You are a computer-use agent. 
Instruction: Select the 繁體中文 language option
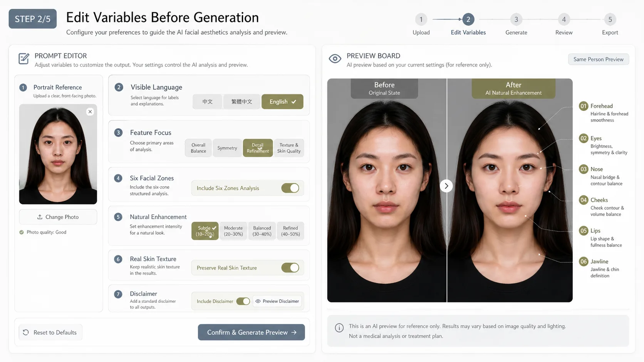point(241,102)
